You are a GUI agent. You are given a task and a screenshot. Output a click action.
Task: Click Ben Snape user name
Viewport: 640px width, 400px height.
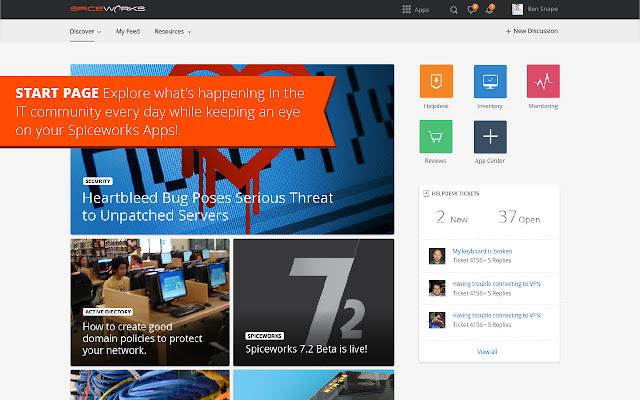[542, 9]
